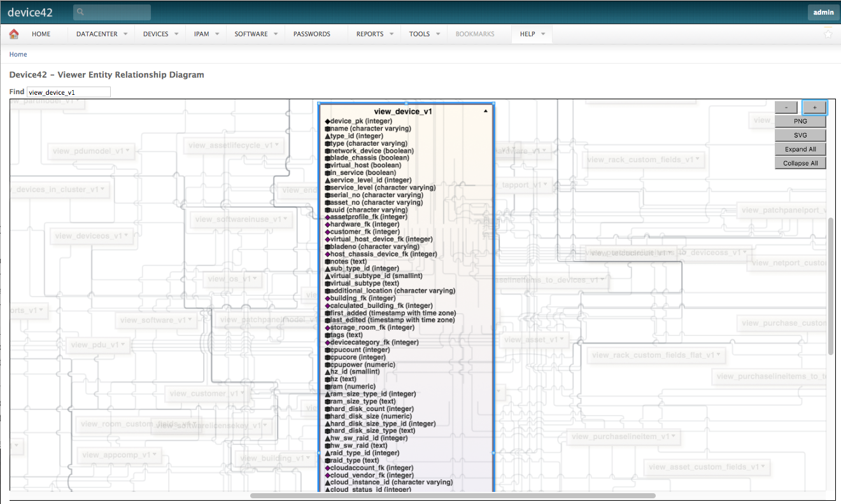Click the Find input field
The height and width of the screenshot is (504, 841).
(x=68, y=92)
